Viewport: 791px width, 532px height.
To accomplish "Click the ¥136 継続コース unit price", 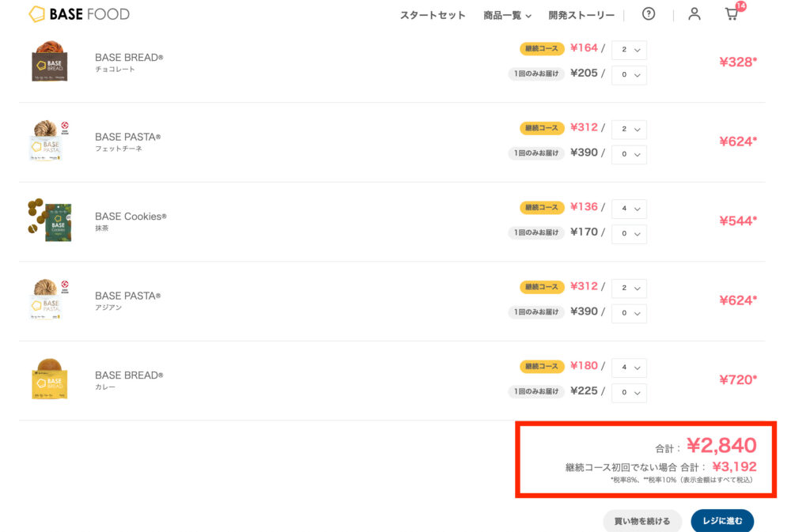I will tap(584, 207).
